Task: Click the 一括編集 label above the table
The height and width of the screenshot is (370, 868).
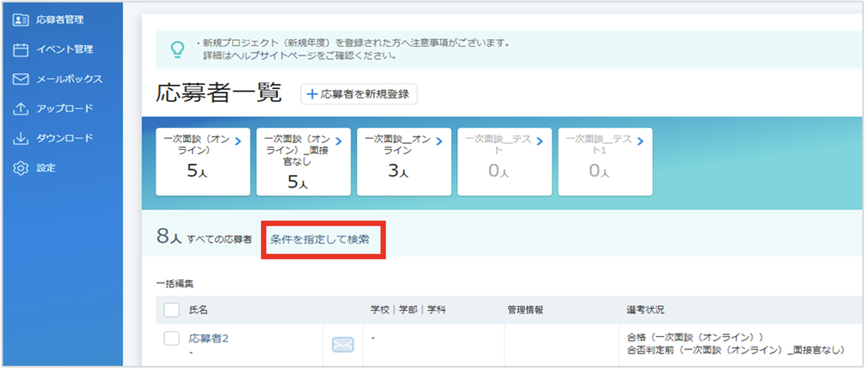Action: coord(175,284)
